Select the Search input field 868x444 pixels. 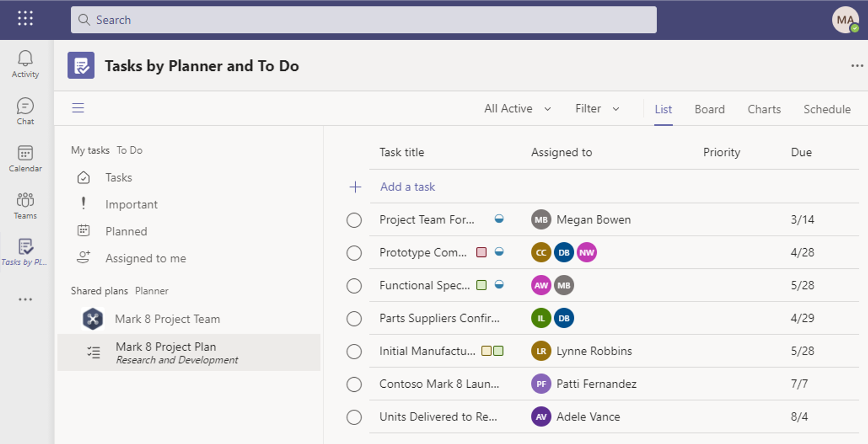pyautogui.click(x=362, y=20)
